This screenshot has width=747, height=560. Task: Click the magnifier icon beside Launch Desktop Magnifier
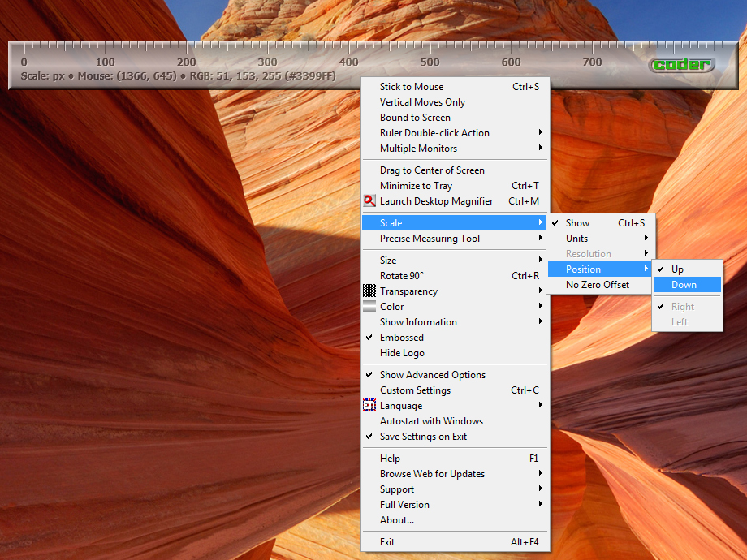tap(369, 201)
